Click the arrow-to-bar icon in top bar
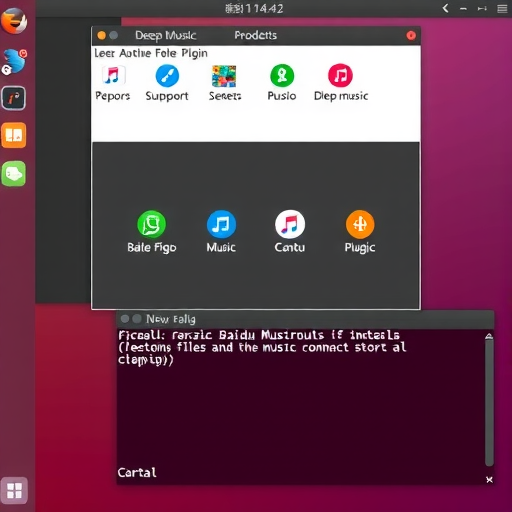The image size is (512, 512). (x=482, y=8)
